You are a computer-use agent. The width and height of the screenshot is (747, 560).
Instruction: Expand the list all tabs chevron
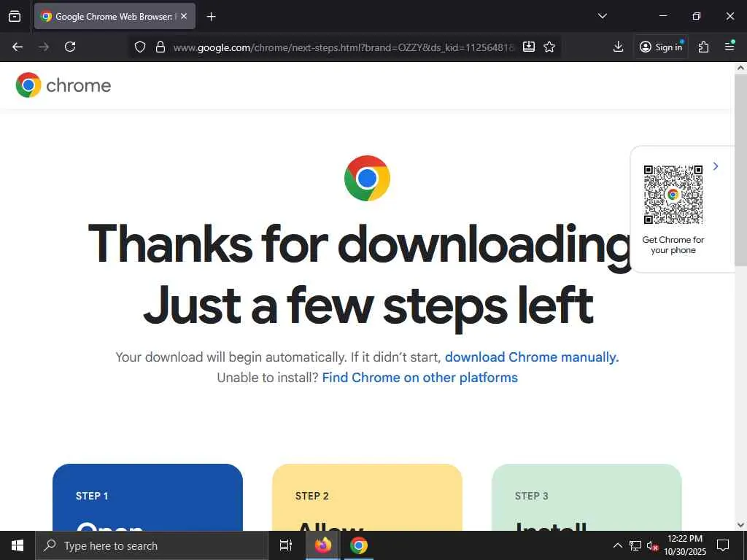coord(602,16)
